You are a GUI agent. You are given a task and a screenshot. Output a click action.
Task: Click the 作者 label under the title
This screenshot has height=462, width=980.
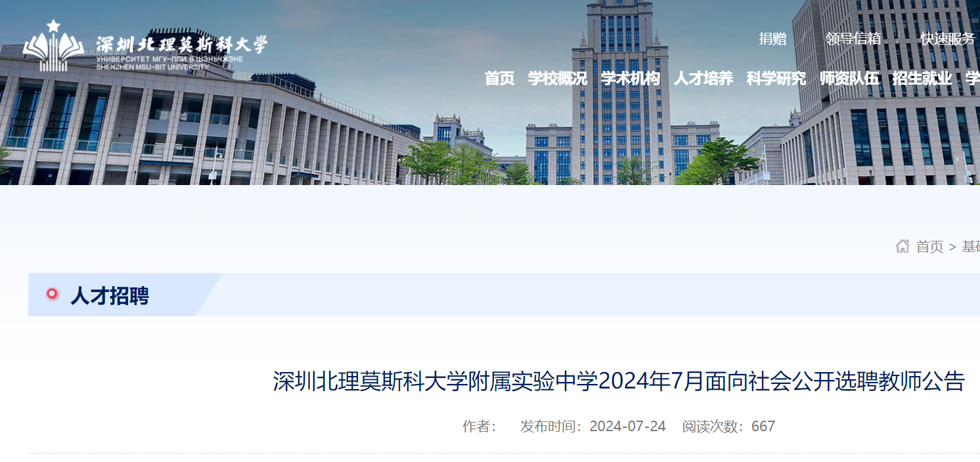point(480,427)
